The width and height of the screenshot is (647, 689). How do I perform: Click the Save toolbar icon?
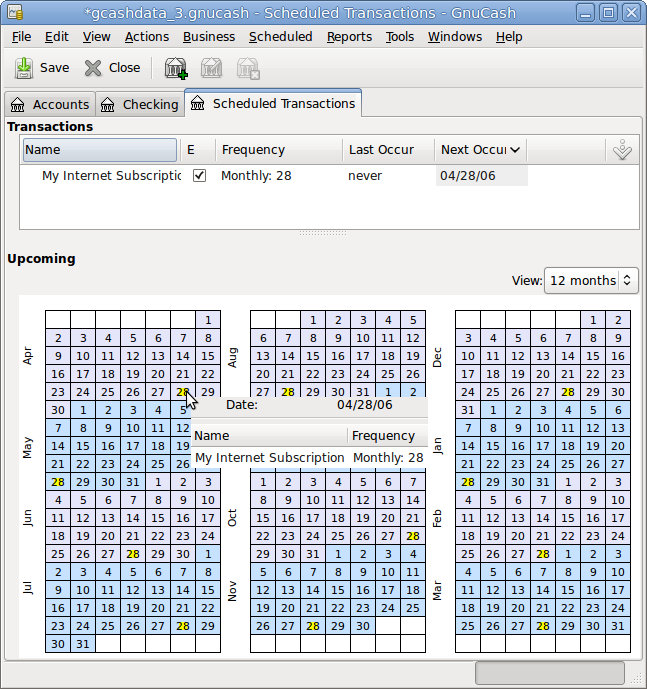click(x=24, y=68)
